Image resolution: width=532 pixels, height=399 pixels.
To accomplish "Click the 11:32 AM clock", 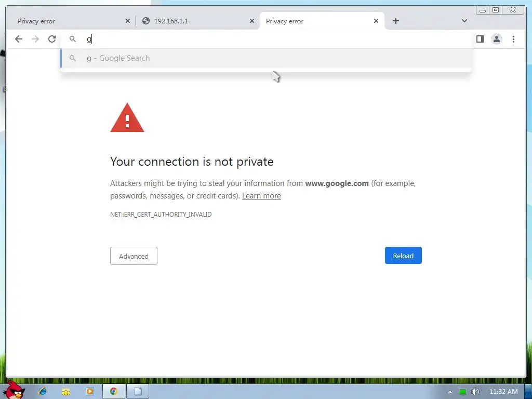I will click(x=503, y=392).
